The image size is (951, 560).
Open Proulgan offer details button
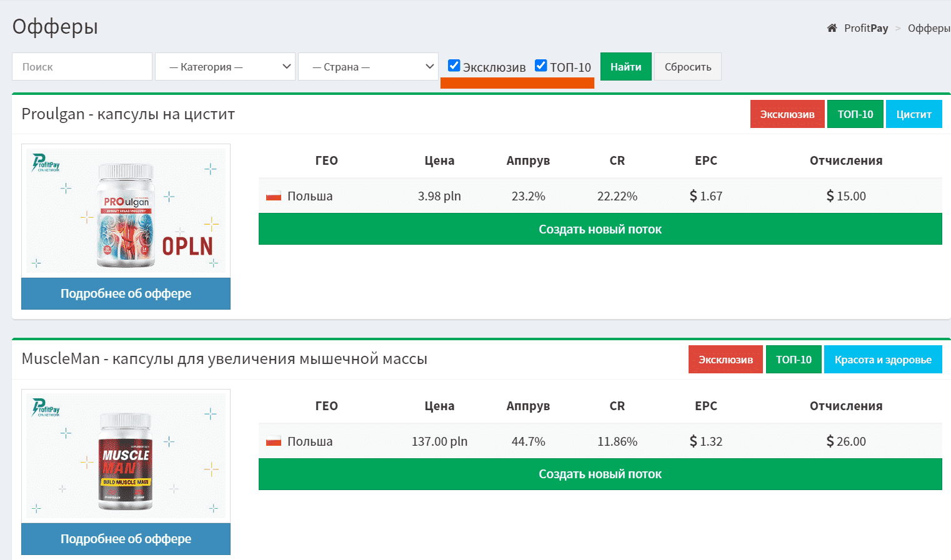click(126, 293)
